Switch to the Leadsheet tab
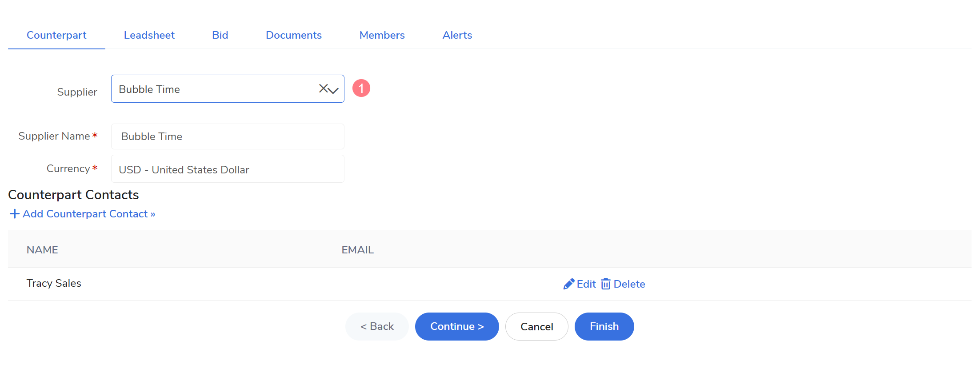This screenshot has height=365, width=980. [149, 35]
